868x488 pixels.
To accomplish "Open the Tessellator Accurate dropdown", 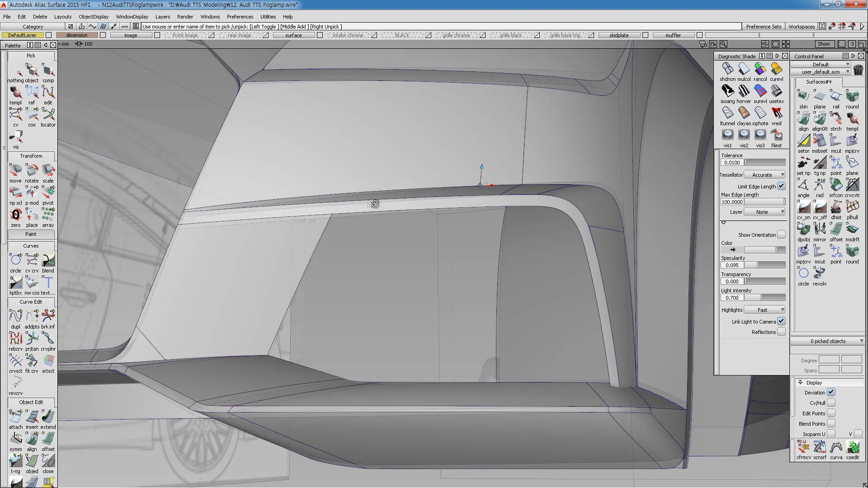I will 765,175.
